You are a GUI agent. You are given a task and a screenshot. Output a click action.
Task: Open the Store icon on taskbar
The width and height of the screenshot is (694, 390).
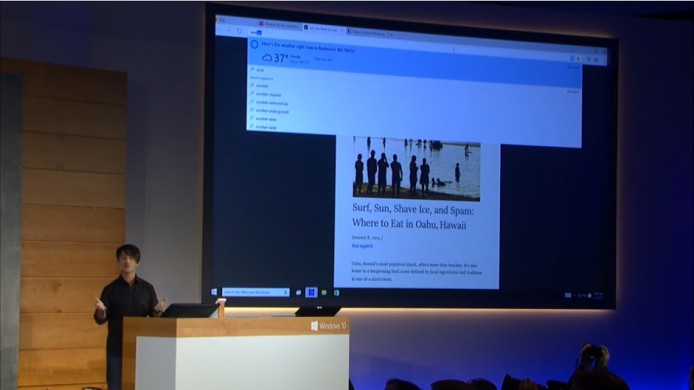pos(336,293)
